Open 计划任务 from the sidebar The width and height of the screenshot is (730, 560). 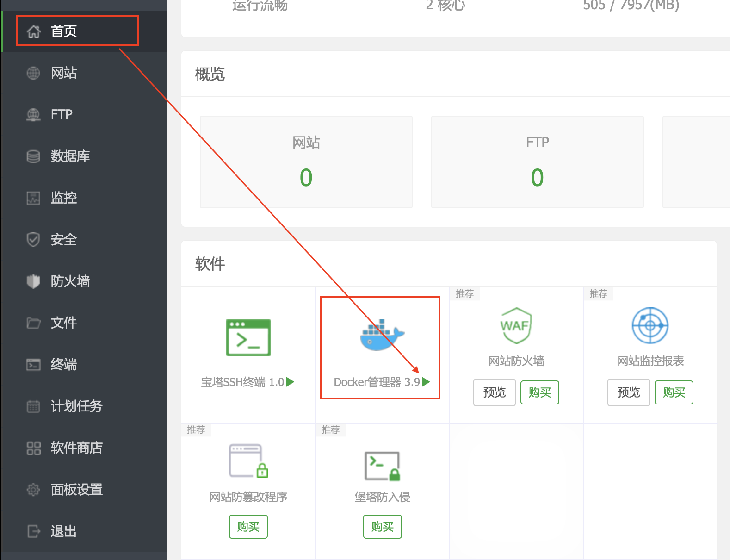76,406
